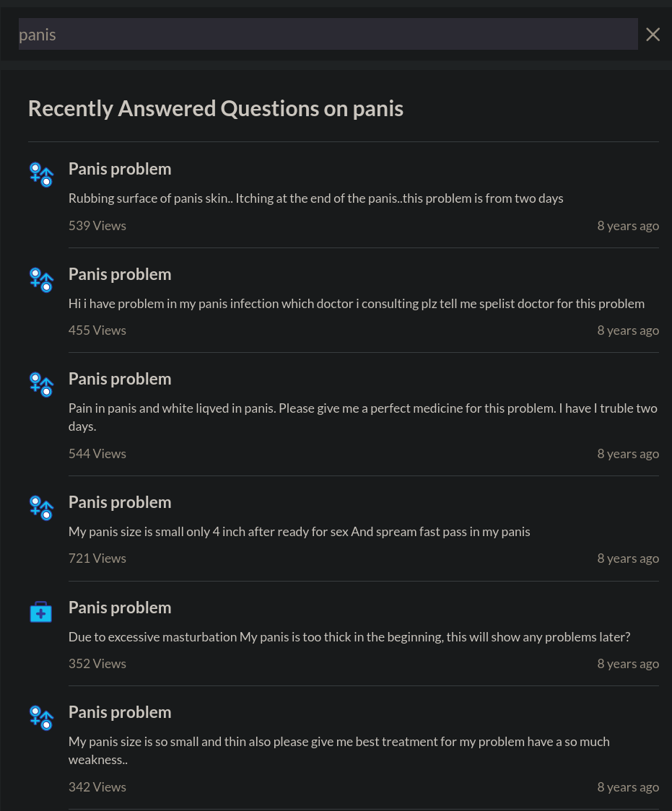Click the sexology icon beside the 544 Views question

click(41, 385)
